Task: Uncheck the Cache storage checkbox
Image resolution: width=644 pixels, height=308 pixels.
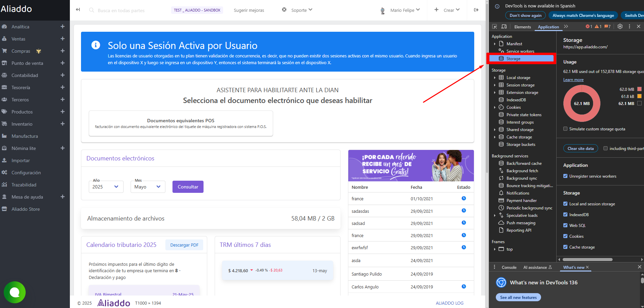Action: (565, 247)
